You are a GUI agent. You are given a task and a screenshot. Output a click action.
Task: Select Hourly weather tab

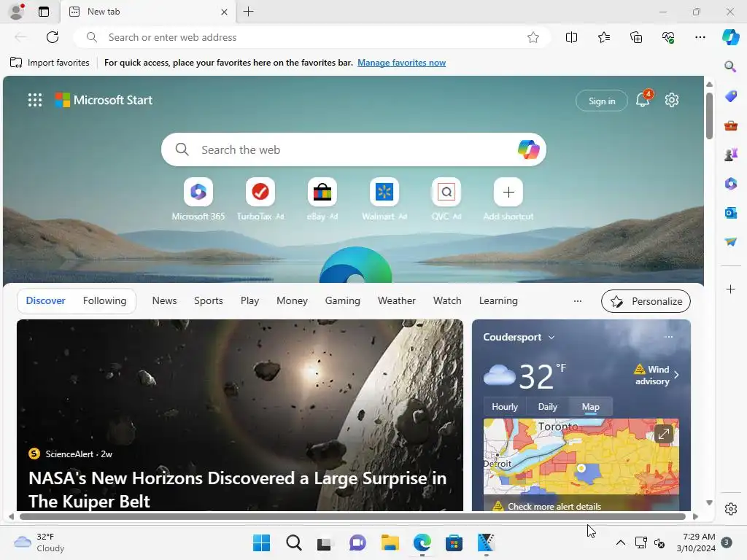[505, 407]
